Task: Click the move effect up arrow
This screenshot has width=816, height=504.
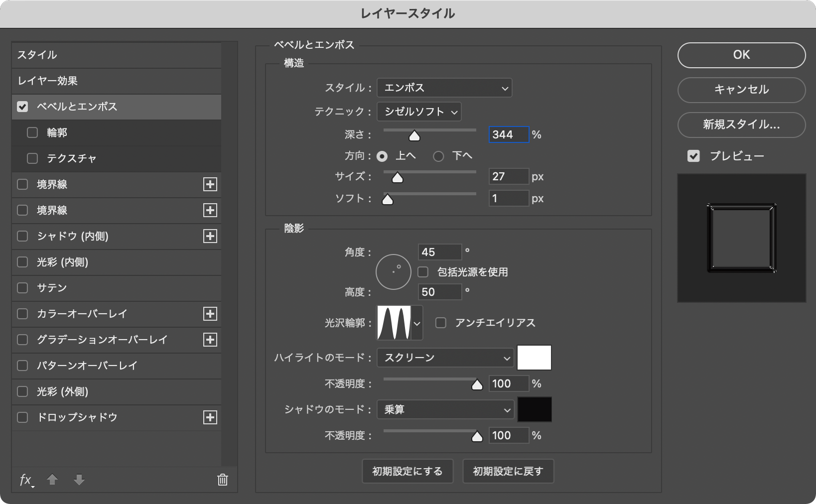Action: pos(52,480)
